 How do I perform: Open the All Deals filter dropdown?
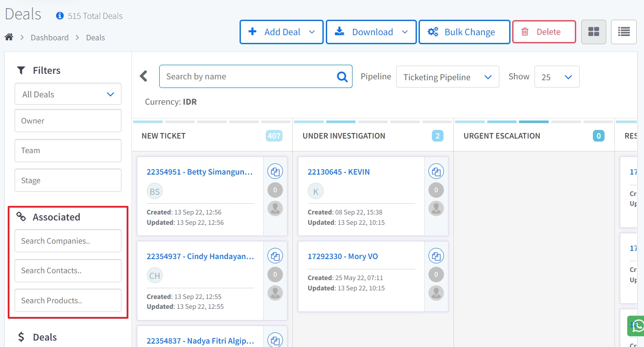click(68, 94)
